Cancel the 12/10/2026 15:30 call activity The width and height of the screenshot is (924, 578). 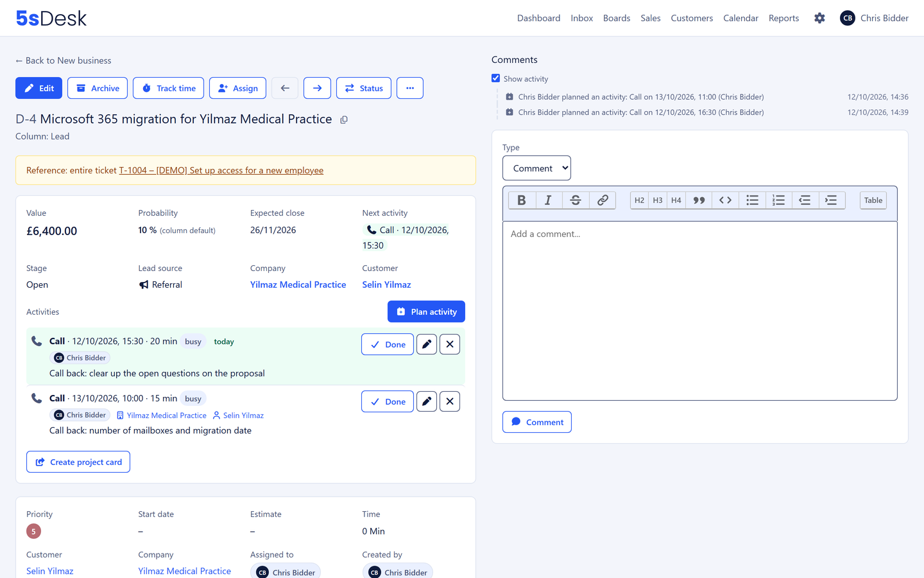click(450, 344)
